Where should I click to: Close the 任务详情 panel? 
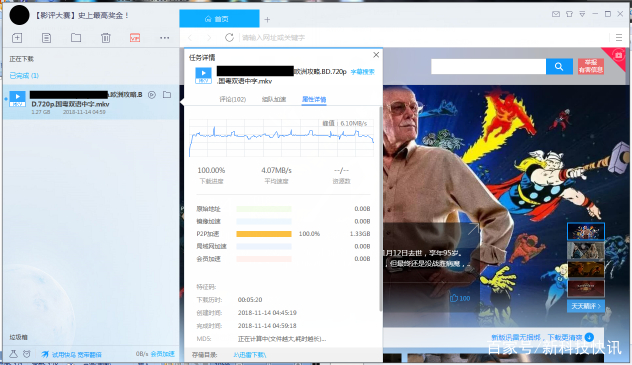pos(376,55)
